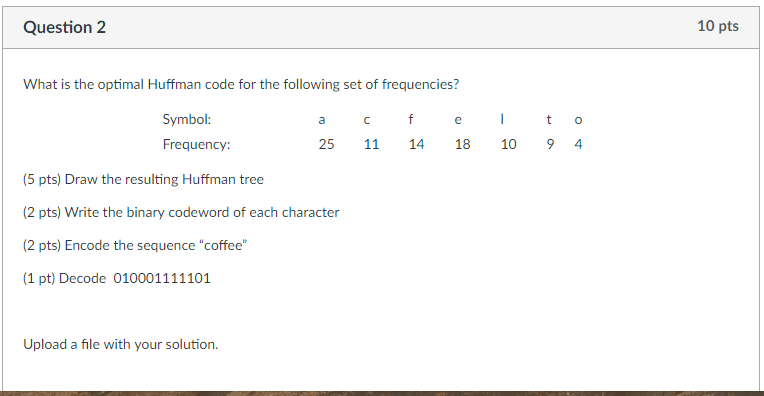Click symbol f in the table

point(411,119)
